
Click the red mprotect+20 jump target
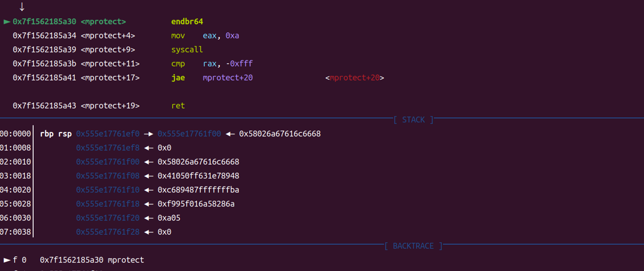pyautogui.click(x=355, y=78)
